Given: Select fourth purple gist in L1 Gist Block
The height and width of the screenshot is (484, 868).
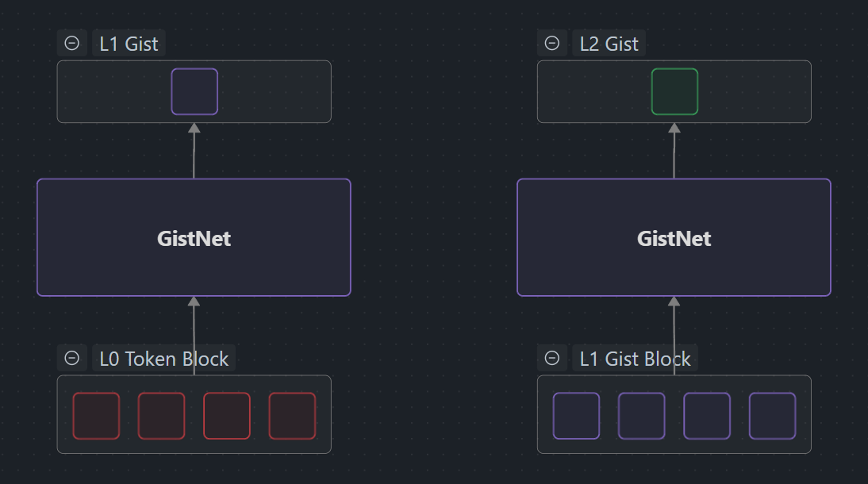Looking at the screenshot, I should pyautogui.click(x=772, y=416).
